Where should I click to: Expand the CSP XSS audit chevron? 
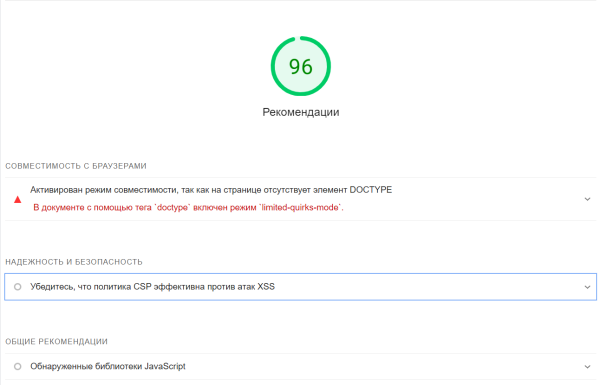point(587,287)
